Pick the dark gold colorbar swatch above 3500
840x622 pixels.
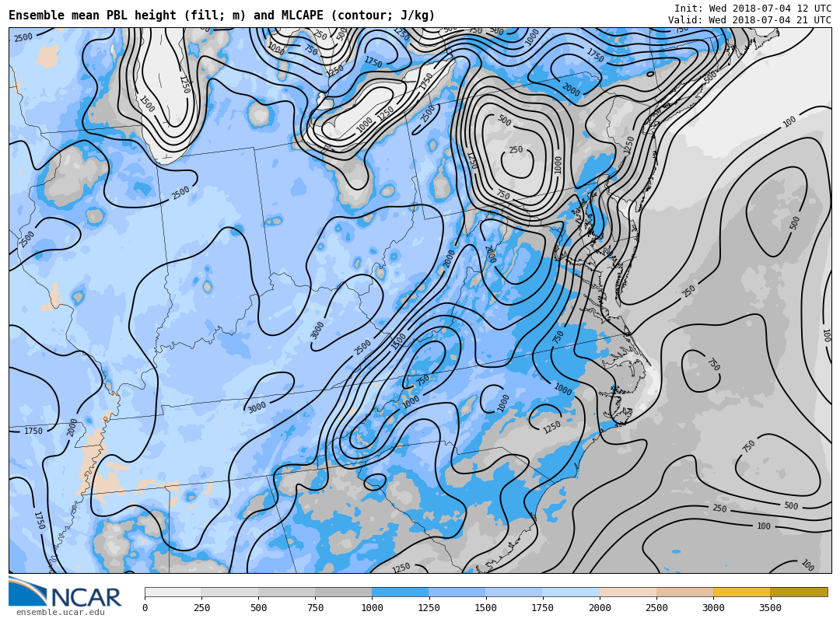click(799, 592)
